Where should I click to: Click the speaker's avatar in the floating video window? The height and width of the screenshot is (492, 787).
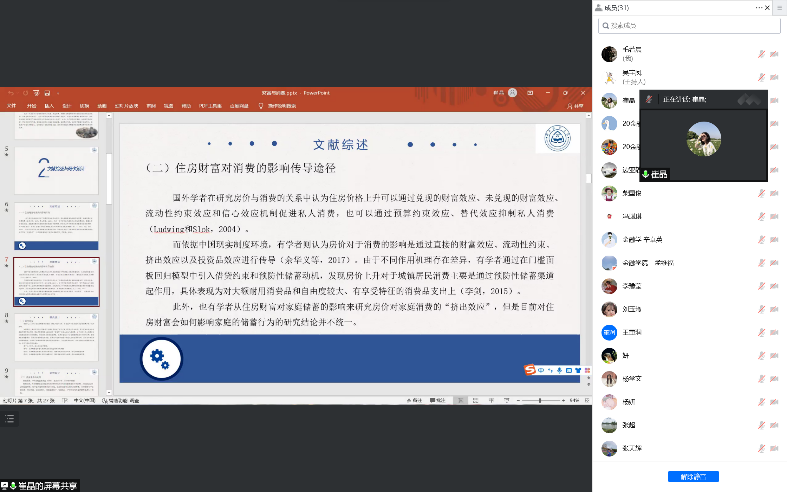[705, 140]
